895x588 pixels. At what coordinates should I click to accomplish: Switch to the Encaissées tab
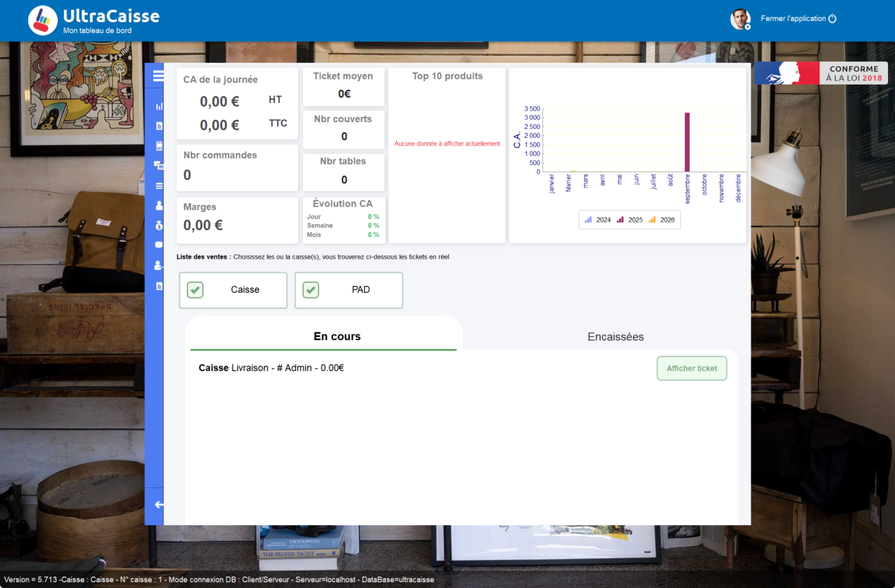click(x=615, y=337)
